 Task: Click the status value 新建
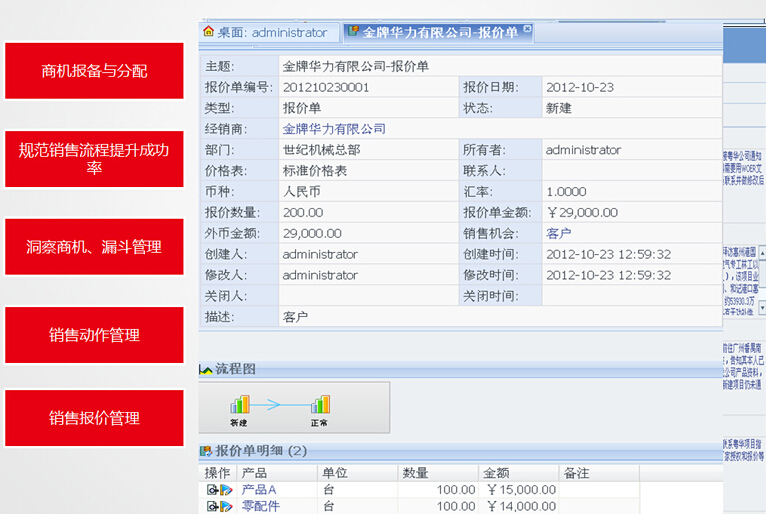tap(558, 108)
